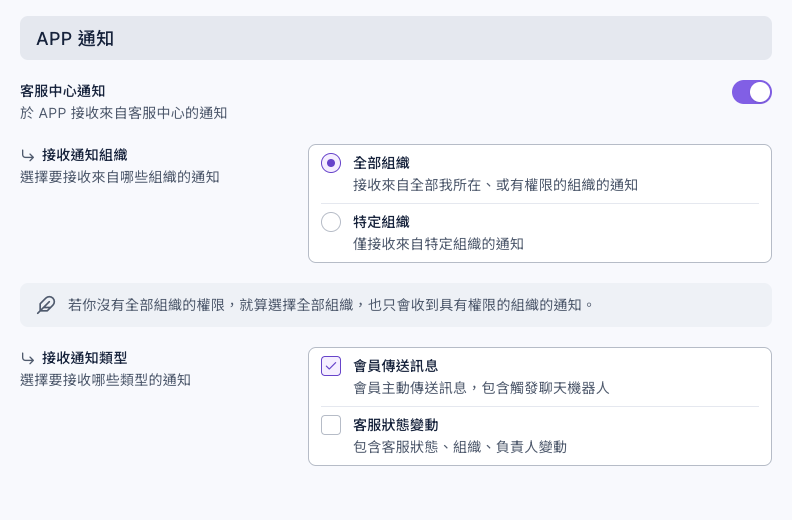Select the 全部組織 radio button
The width and height of the screenshot is (792, 520).
331,163
